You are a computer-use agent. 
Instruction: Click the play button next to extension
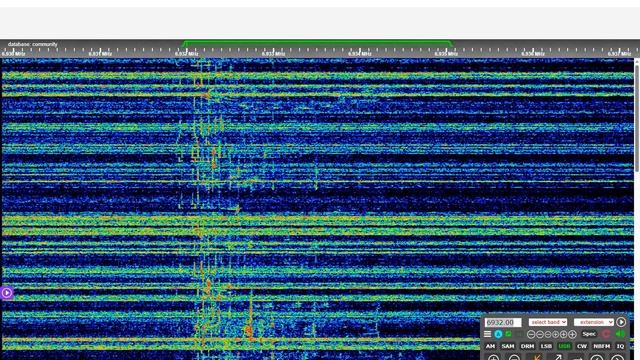(621, 322)
